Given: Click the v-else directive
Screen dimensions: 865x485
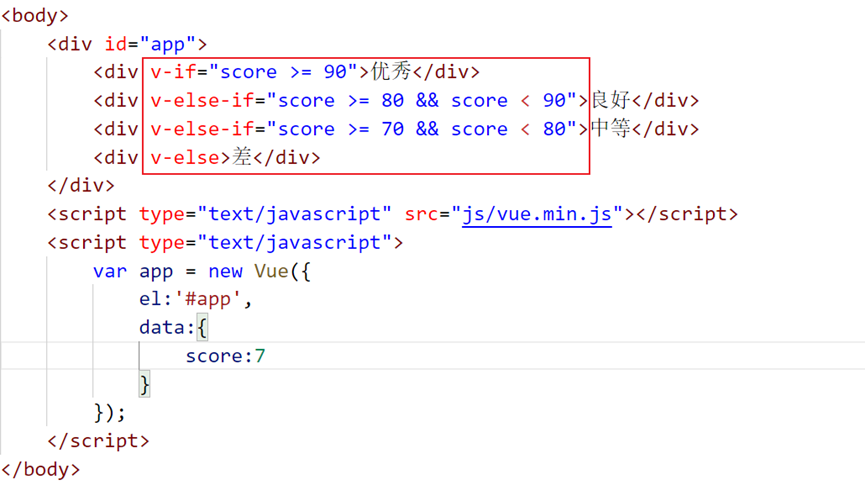Looking at the screenshot, I should click(x=185, y=158).
